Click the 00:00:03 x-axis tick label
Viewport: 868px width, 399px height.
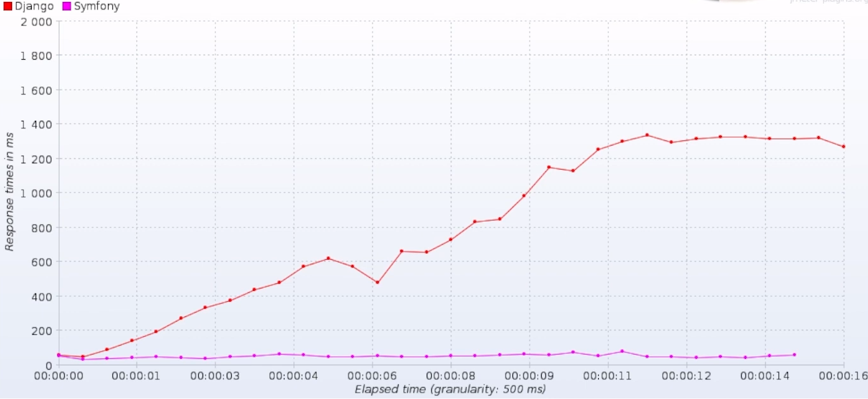click(x=215, y=375)
